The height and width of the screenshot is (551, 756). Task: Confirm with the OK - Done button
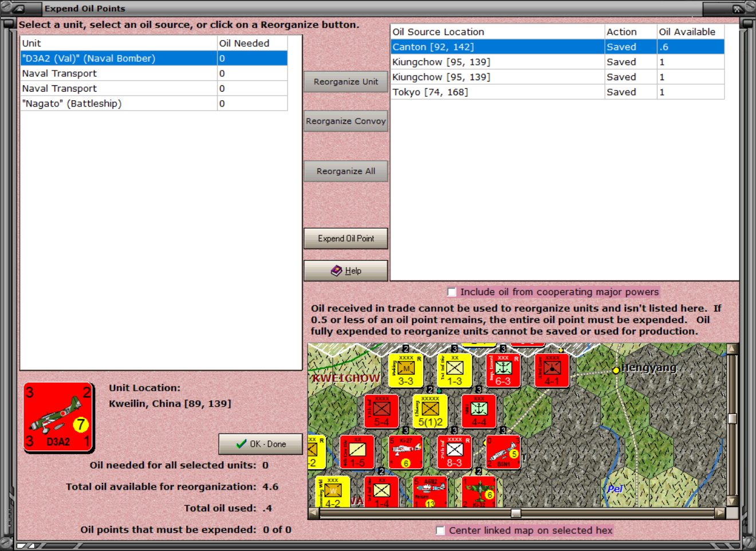[261, 444]
